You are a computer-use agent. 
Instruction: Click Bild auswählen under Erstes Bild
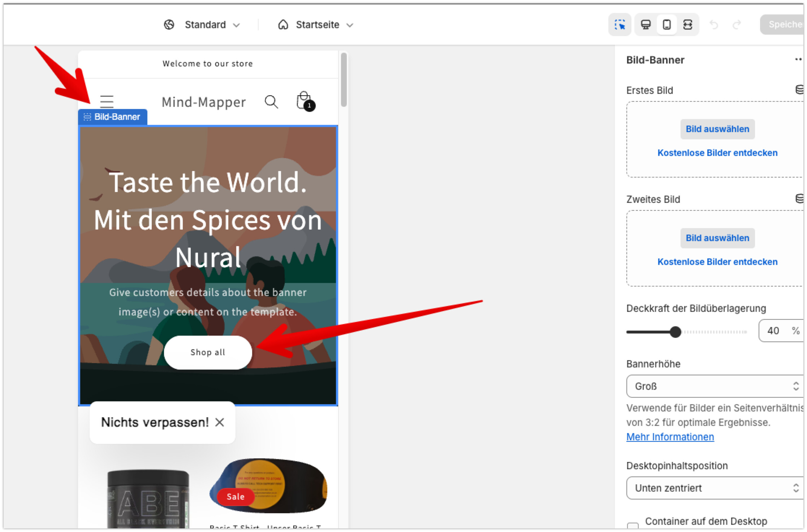pos(717,129)
